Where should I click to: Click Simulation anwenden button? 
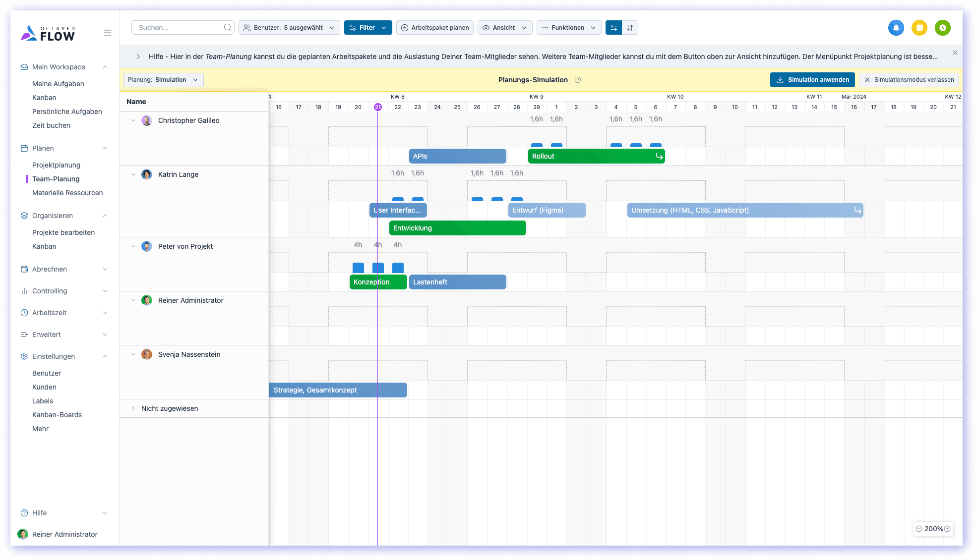click(812, 80)
